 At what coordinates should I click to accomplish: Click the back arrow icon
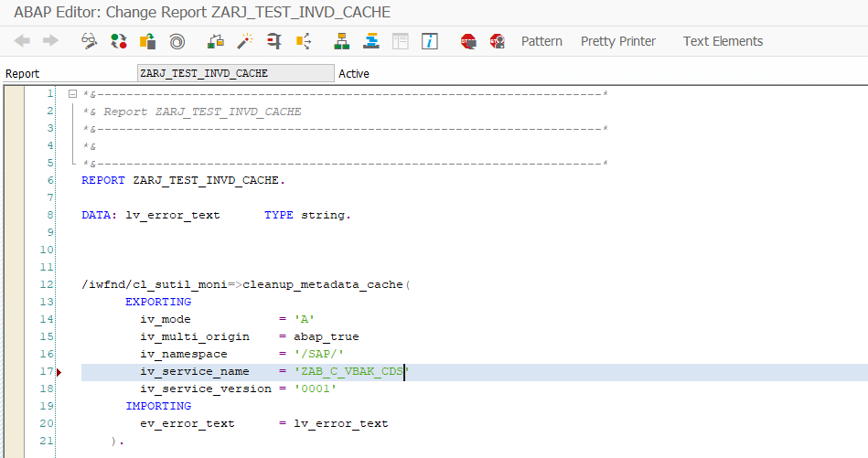click(22, 41)
